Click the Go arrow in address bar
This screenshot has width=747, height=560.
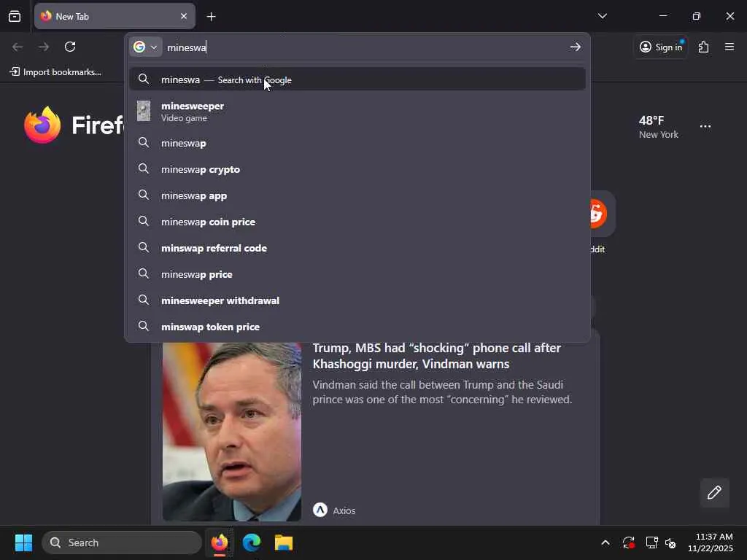click(x=576, y=47)
